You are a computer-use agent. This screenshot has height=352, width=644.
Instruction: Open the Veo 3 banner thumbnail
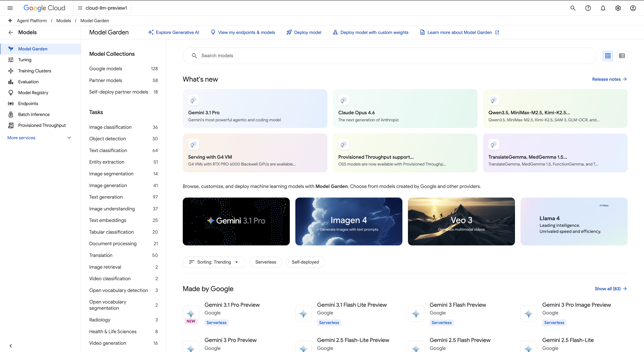tap(461, 221)
